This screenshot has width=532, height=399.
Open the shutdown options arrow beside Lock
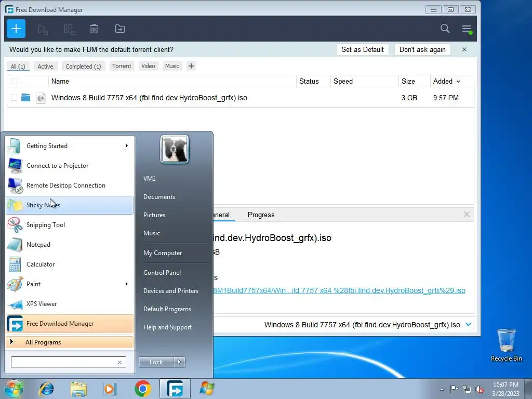pos(179,362)
